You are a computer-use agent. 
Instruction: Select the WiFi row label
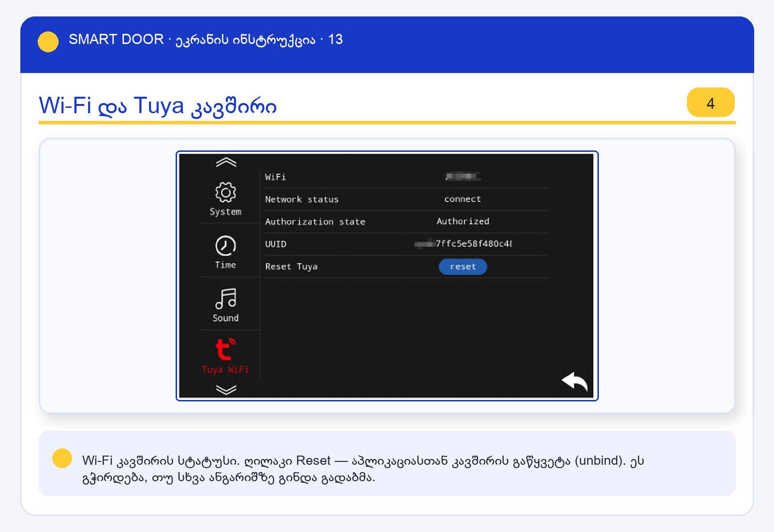point(275,177)
